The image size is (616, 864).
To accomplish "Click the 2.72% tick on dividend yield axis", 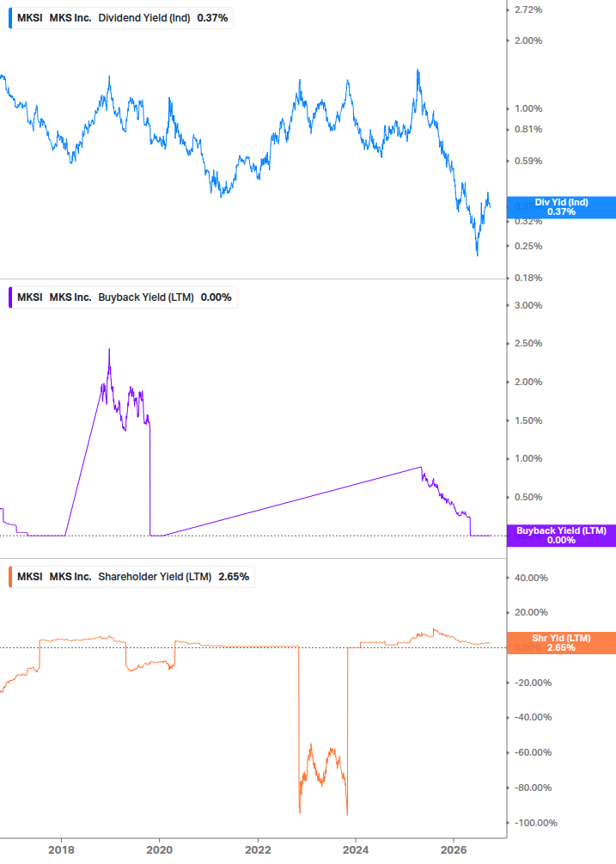I will 528,10.
